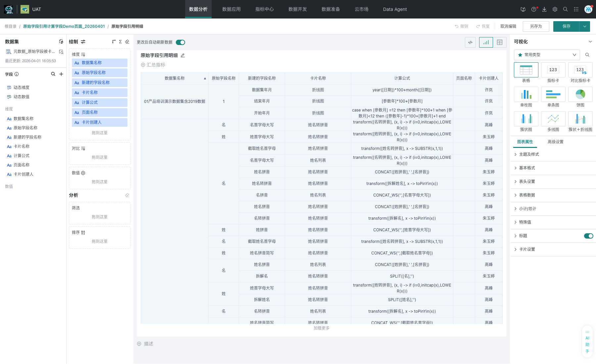This screenshot has height=364, width=596.
Task: Click the Save As button
Action: (536, 26)
